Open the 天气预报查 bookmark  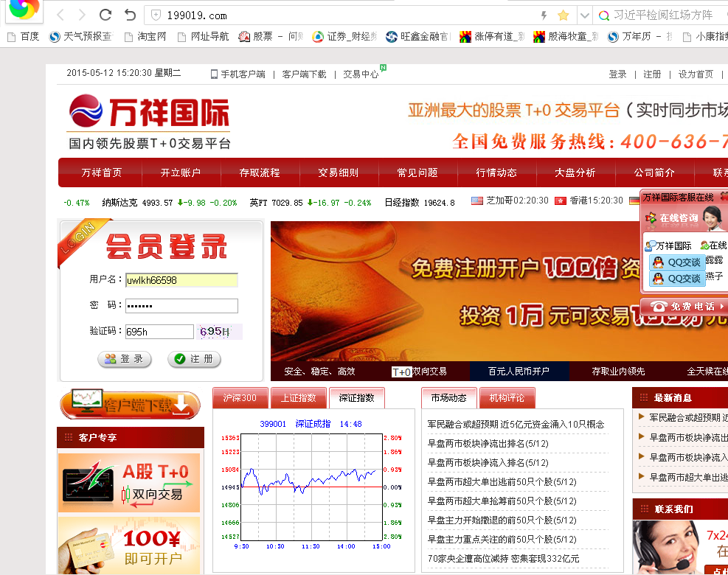[x=81, y=36]
